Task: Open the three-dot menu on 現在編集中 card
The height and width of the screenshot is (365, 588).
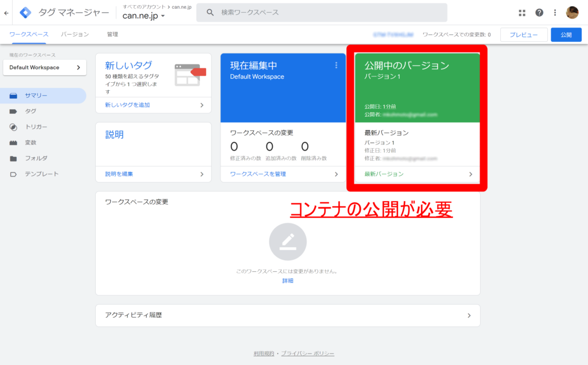Action: [x=336, y=65]
